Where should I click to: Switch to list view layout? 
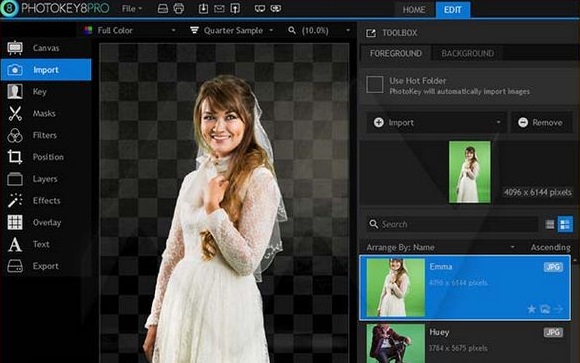(550, 224)
